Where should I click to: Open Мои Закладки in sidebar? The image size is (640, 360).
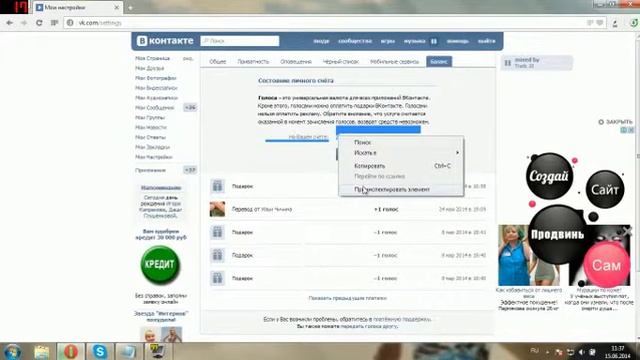tap(152, 147)
